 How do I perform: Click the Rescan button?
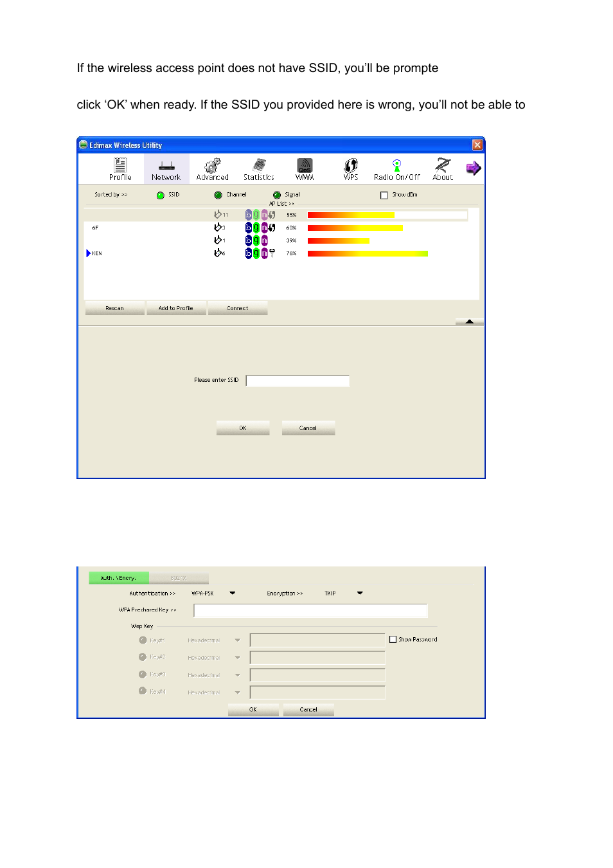pyautogui.click(x=115, y=308)
